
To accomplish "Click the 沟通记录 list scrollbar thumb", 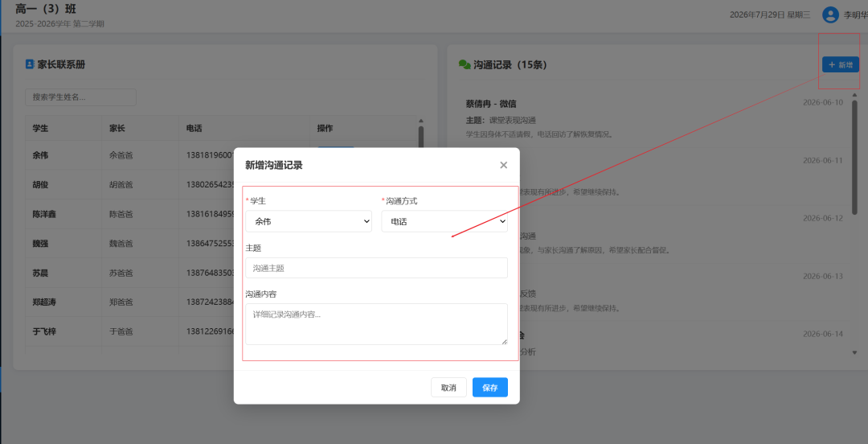I will tap(854, 157).
